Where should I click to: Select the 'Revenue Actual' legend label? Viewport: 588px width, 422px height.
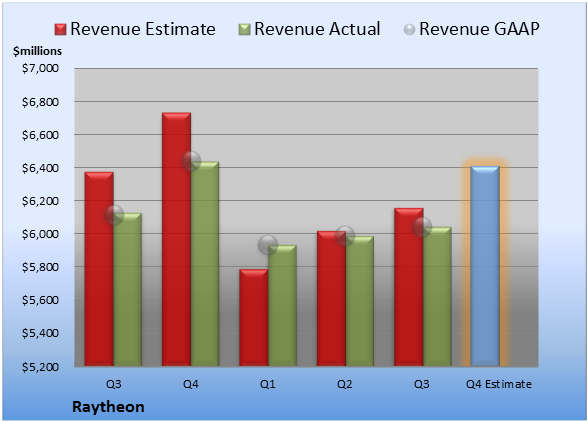coord(317,29)
